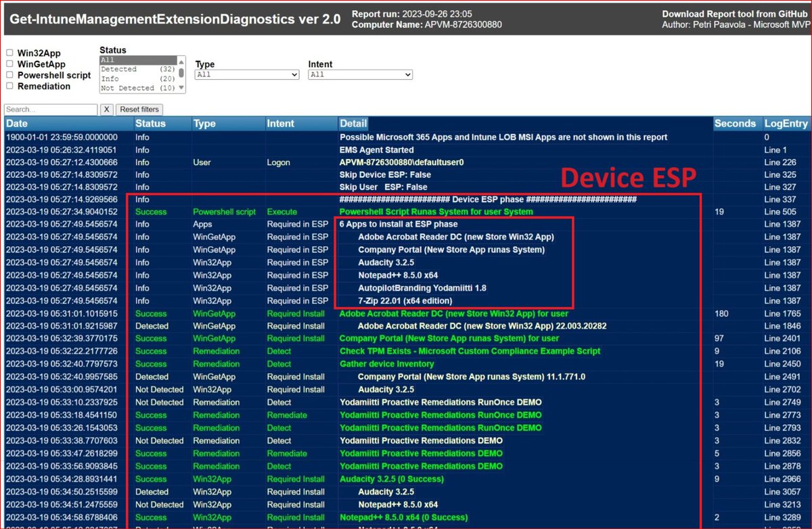Screen dimensions: 812x529
Task: Select All in the Status list
Action: (138, 60)
